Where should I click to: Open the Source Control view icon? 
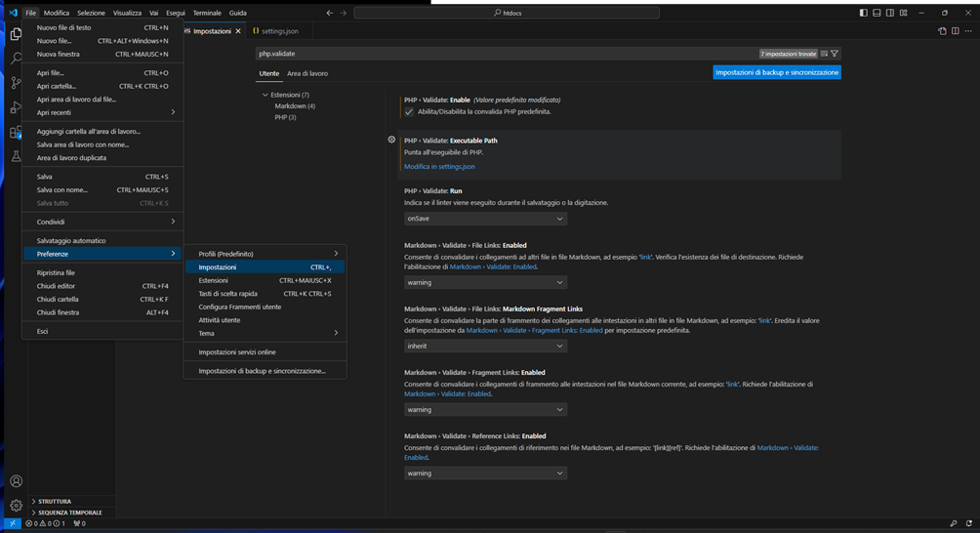(16, 82)
